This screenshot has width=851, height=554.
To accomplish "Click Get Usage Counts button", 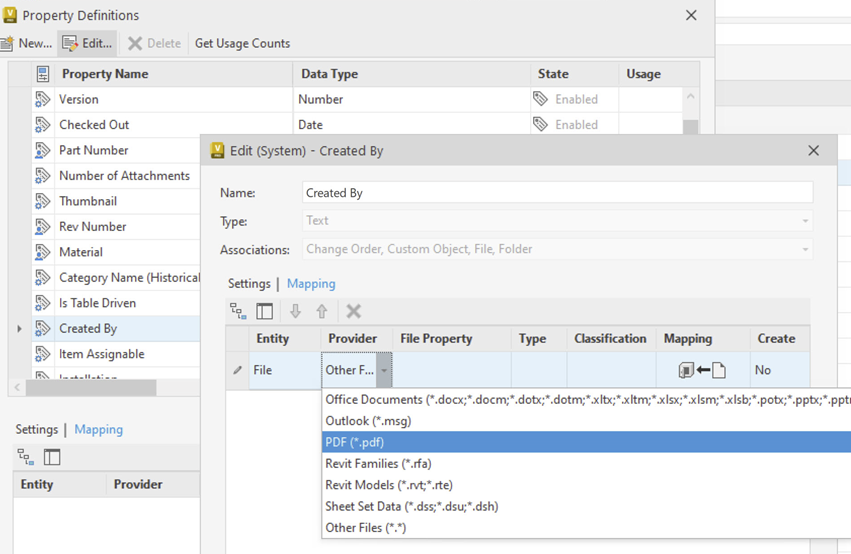I will pos(242,43).
